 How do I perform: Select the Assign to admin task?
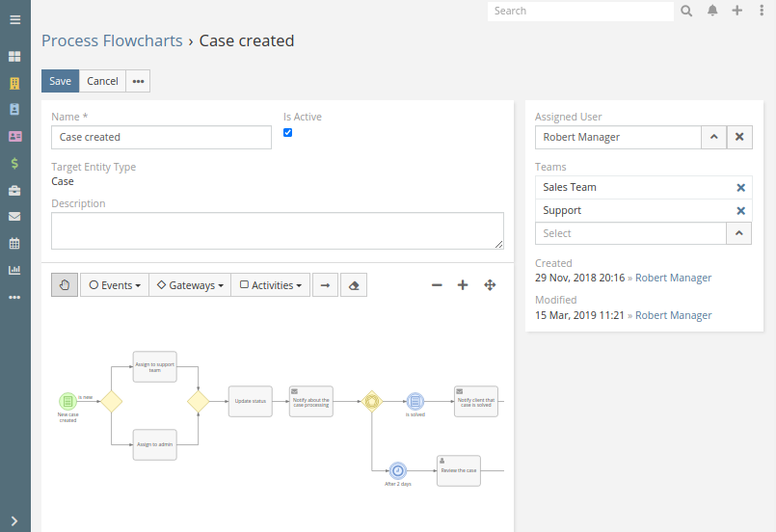point(155,445)
